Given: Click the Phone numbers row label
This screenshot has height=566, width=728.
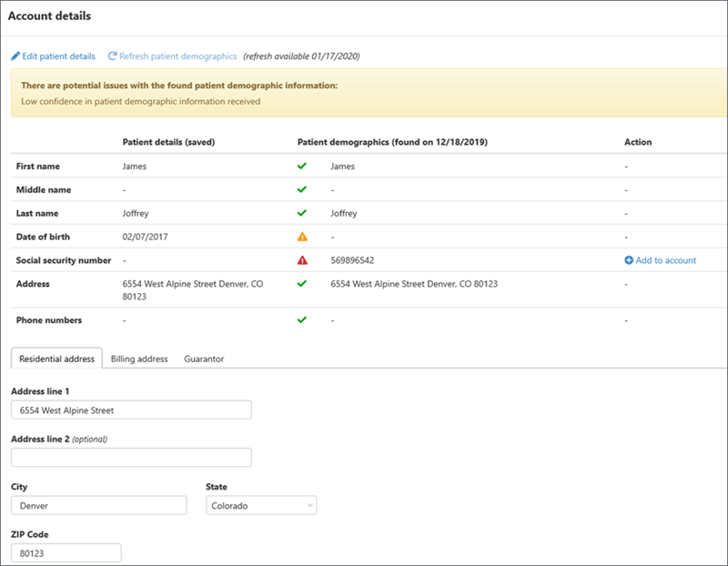Looking at the screenshot, I should point(49,320).
